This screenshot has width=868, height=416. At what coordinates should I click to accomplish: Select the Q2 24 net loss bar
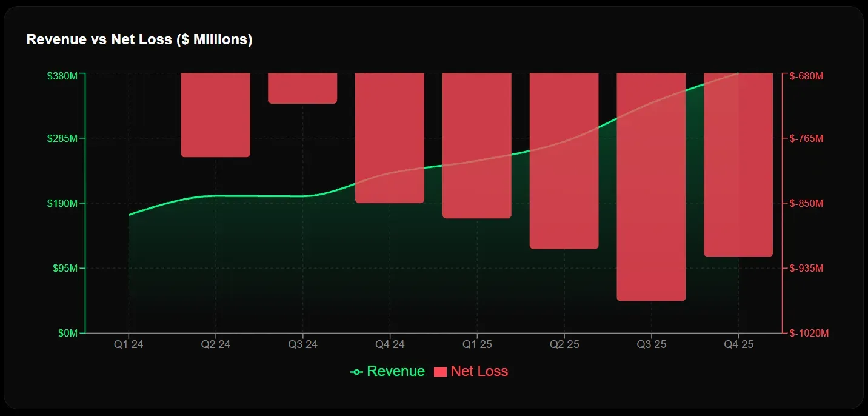coord(215,115)
